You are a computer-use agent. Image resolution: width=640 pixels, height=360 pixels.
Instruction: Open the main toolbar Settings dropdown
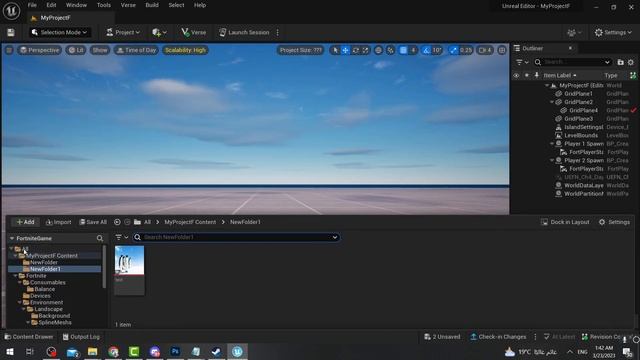(x=613, y=32)
